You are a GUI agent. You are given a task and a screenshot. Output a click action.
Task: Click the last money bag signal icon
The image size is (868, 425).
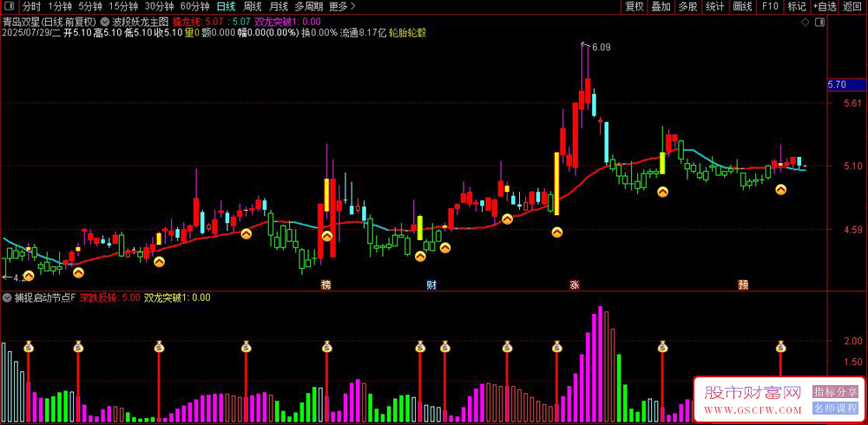(781, 347)
